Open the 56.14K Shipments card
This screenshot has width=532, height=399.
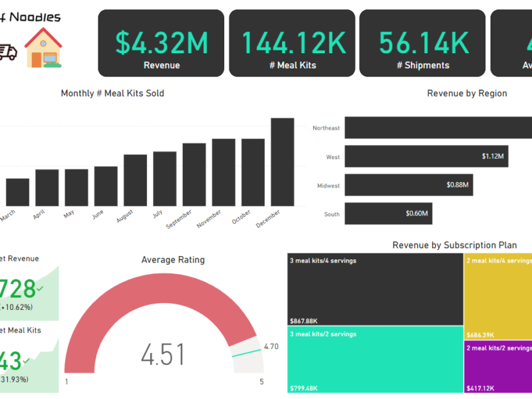pyautogui.click(x=422, y=43)
